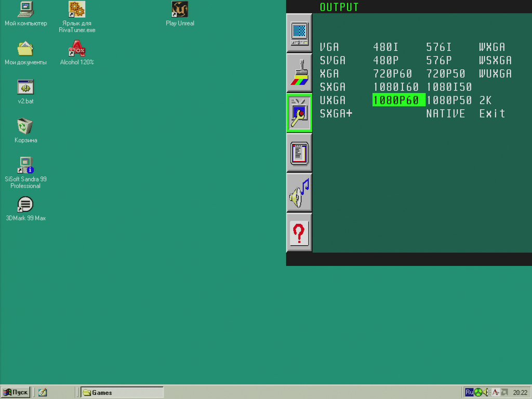This screenshot has width=532, height=399.
Task: Select the 480P output mode
Action: (386, 60)
